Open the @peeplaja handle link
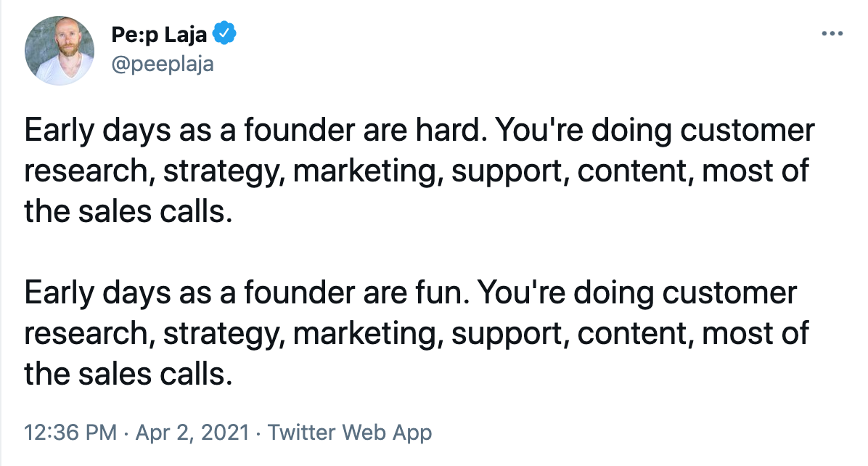Screen dimensions: 868x466 pyautogui.click(x=163, y=64)
